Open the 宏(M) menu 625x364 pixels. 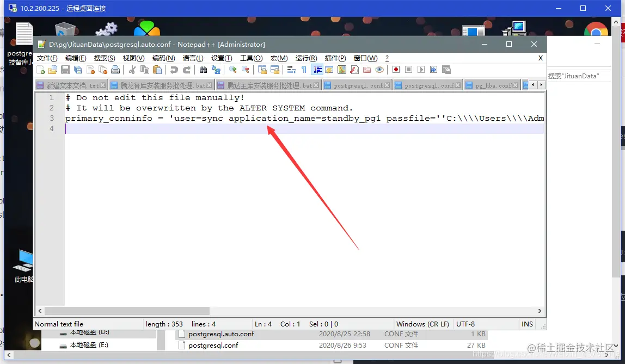(279, 58)
